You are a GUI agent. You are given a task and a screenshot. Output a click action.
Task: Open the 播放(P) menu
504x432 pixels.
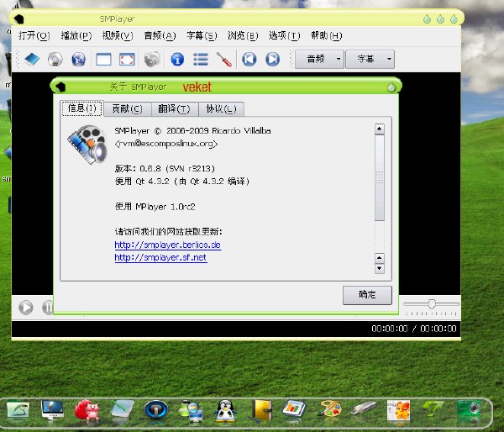pos(76,35)
